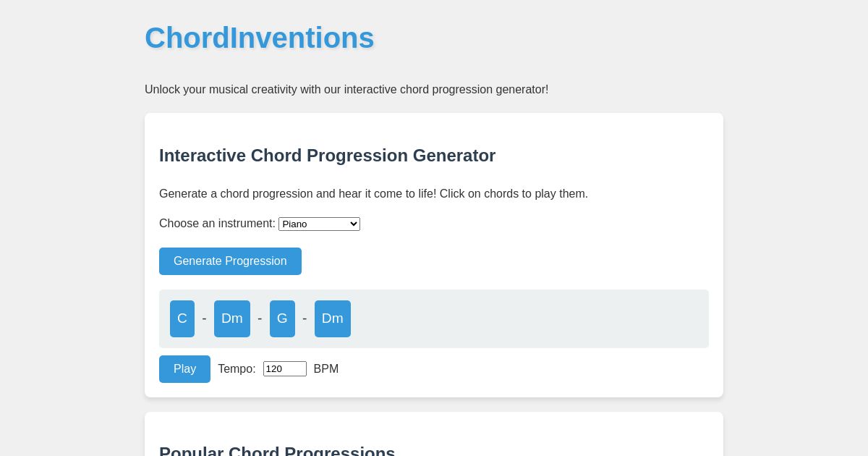
Task: Play the C chord
Action: pyautogui.click(x=182, y=318)
